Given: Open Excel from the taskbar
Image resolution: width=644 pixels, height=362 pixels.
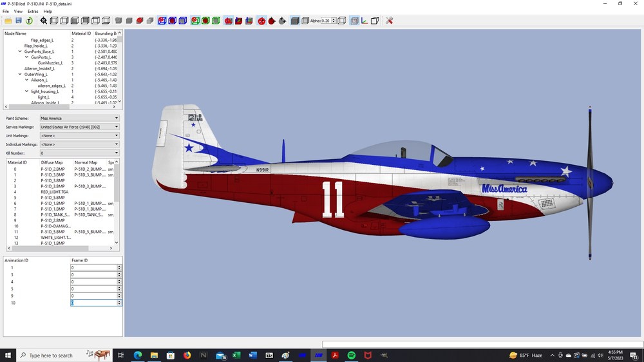Looking at the screenshot, I should [236, 355].
